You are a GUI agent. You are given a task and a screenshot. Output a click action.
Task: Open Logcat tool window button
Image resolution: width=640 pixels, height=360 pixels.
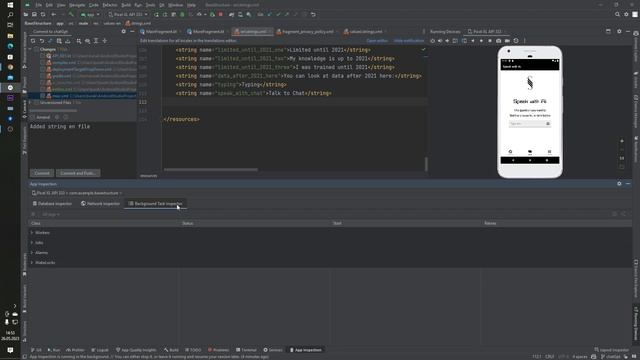tap(100, 350)
